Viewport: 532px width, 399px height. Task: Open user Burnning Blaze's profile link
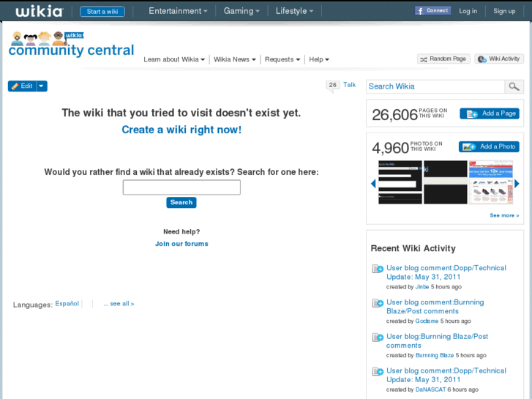click(x=434, y=356)
